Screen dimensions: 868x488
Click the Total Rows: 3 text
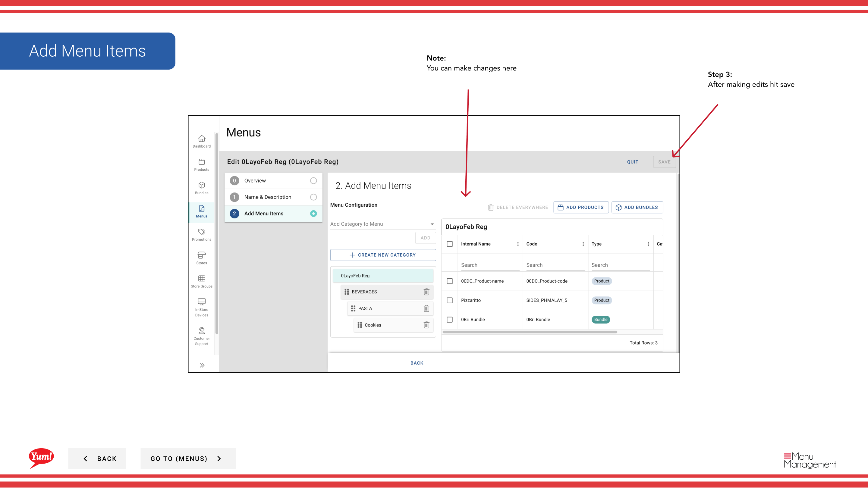(x=643, y=343)
